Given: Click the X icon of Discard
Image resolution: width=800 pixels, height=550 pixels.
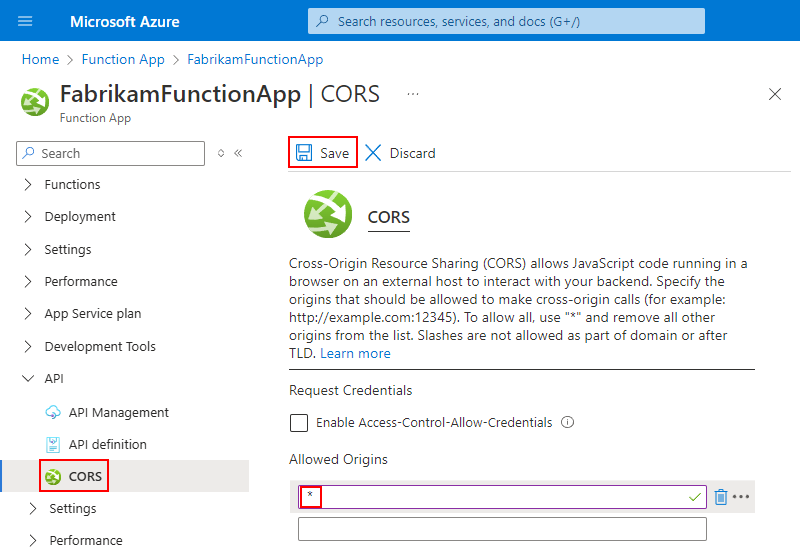Looking at the screenshot, I should pos(373,153).
